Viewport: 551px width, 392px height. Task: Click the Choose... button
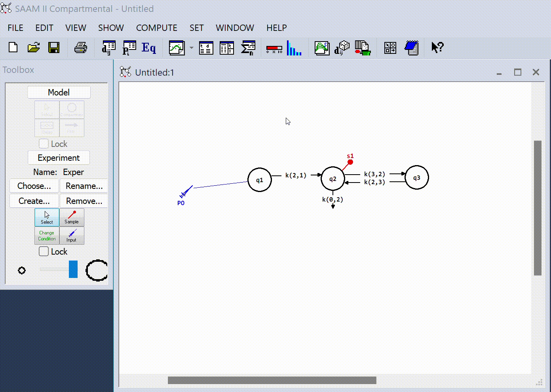[x=34, y=186]
